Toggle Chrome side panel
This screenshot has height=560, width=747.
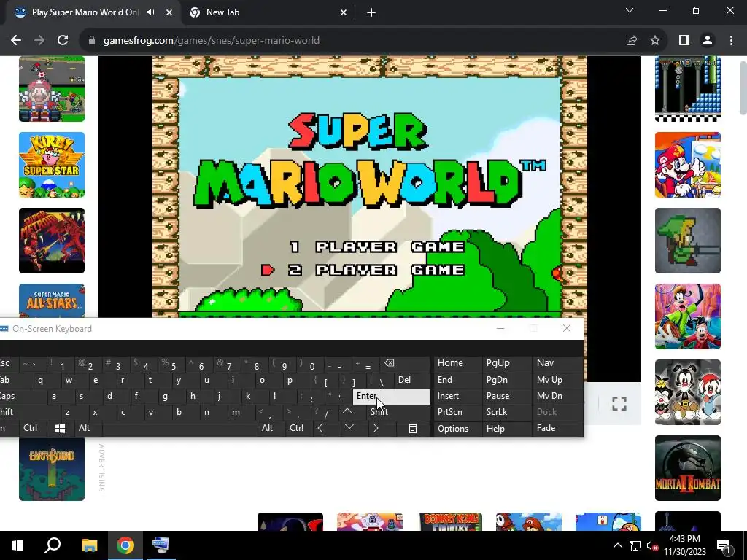pos(684,41)
